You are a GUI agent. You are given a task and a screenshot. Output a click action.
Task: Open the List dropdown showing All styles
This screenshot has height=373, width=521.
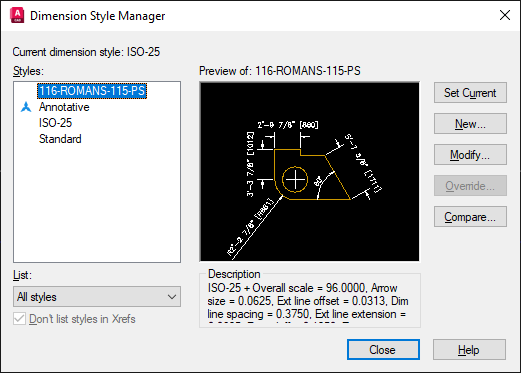(97, 297)
